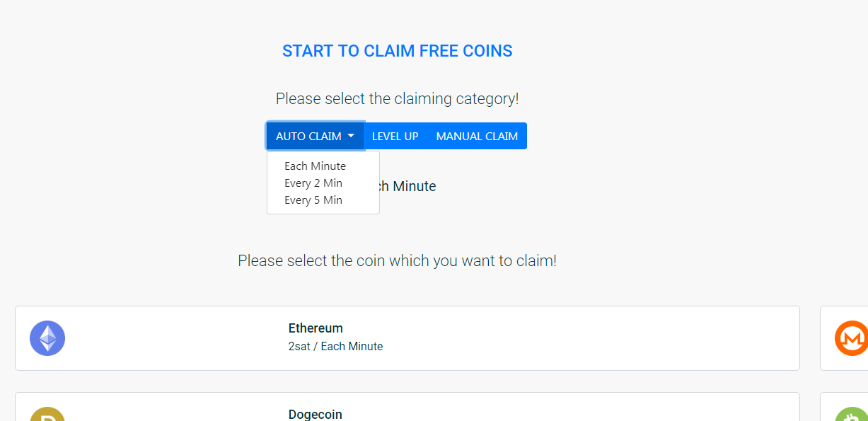Select the Every 2 Min option

[x=313, y=183]
